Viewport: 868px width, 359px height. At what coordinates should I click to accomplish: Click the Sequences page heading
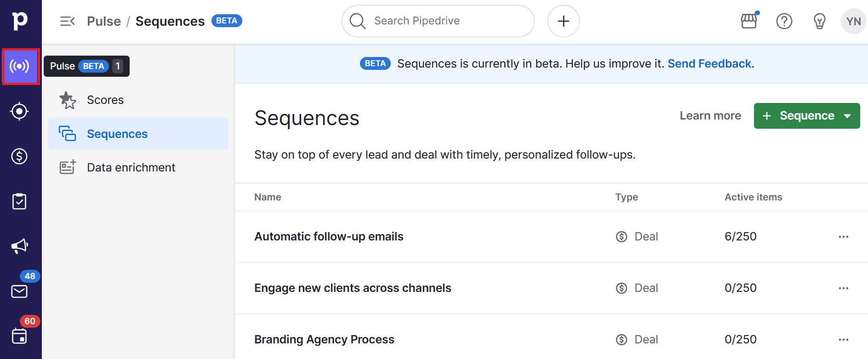pyautogui.click(x=307, y=118)
